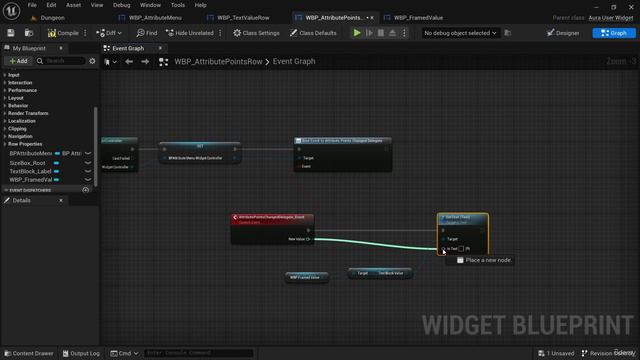Image resolution: width=640 pixels, height=360 pixels.
Task: Expand the Performance category
Action: (5, 90)
